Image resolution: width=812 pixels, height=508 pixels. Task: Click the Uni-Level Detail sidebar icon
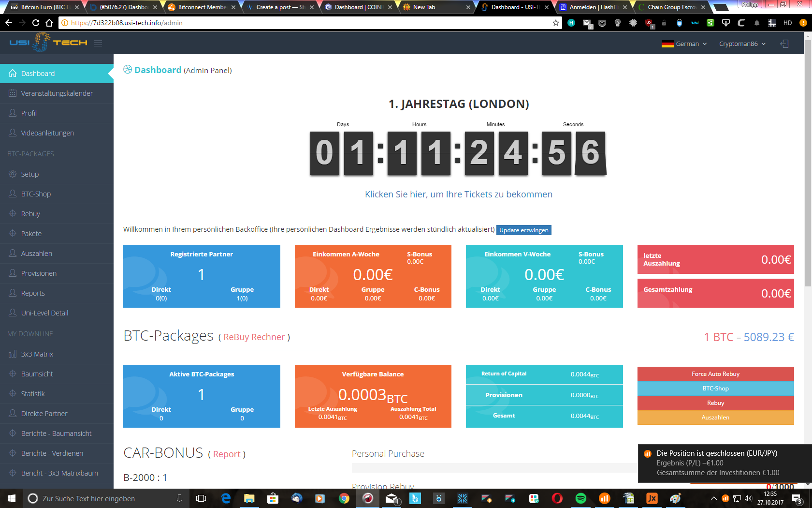pyautogui.click(x=13, y=313)
